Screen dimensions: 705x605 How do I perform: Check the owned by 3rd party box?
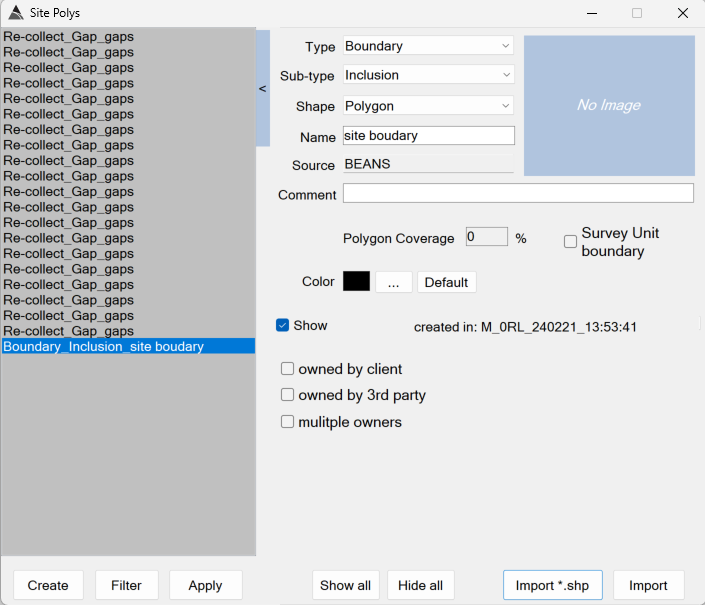(x=287, y=395)
